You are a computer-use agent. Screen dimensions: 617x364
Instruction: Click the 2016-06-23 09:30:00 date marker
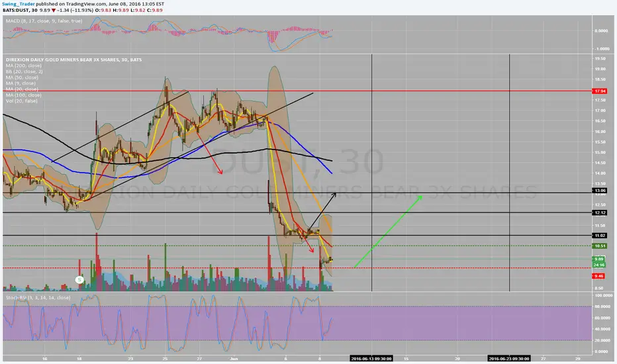pyautogui.click(x=509, y=359)
